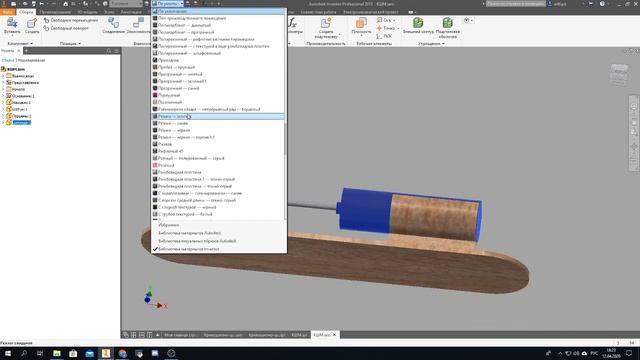Image resolution: width=640 pixels, height=360 pixels.
Task: Click the help search field in the title bar
Action: [516, 4]
